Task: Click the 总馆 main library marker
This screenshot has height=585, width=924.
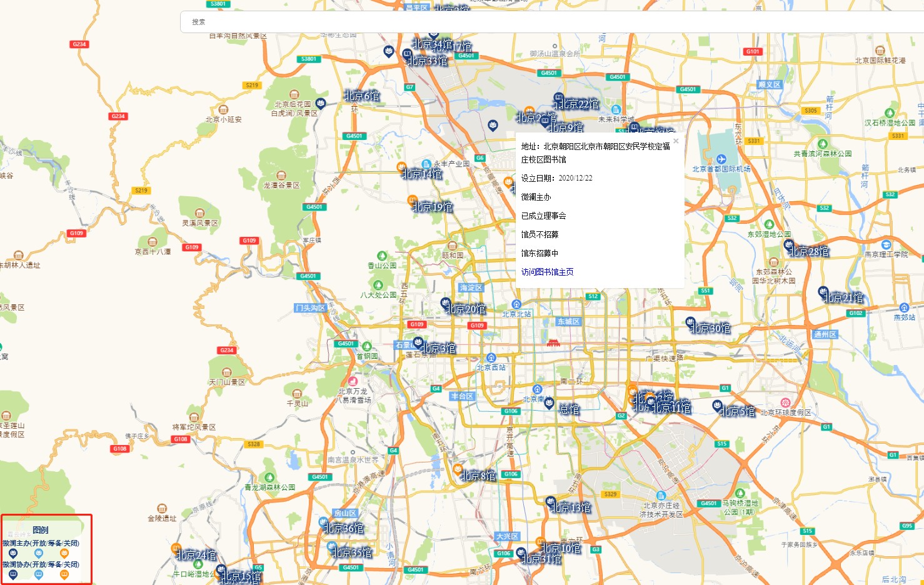Action: 550,404
